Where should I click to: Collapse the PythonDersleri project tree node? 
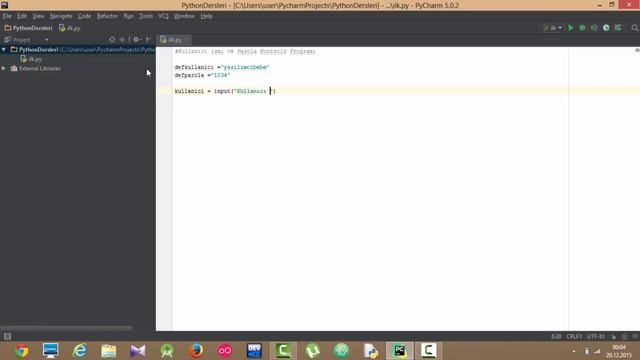tap(4, 49)
